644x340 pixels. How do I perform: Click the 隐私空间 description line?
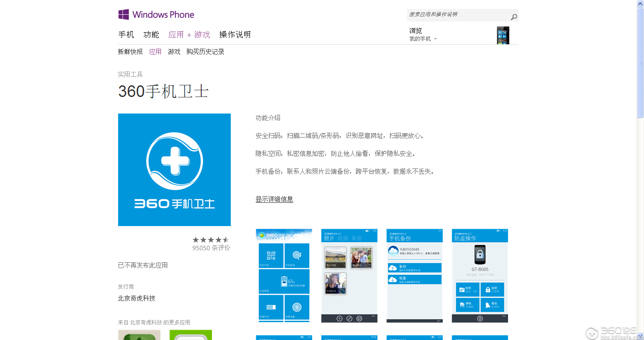click(336, 154)
